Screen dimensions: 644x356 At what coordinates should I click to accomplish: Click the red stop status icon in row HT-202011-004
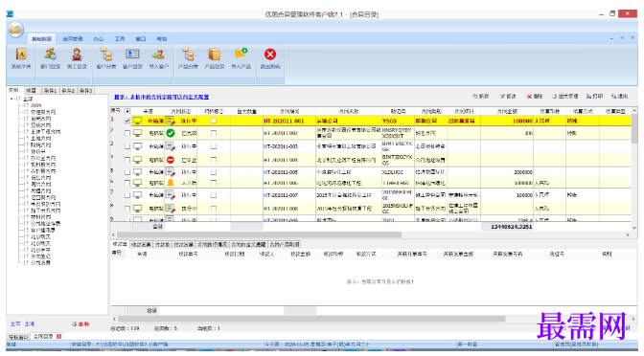tap(171, 160)
